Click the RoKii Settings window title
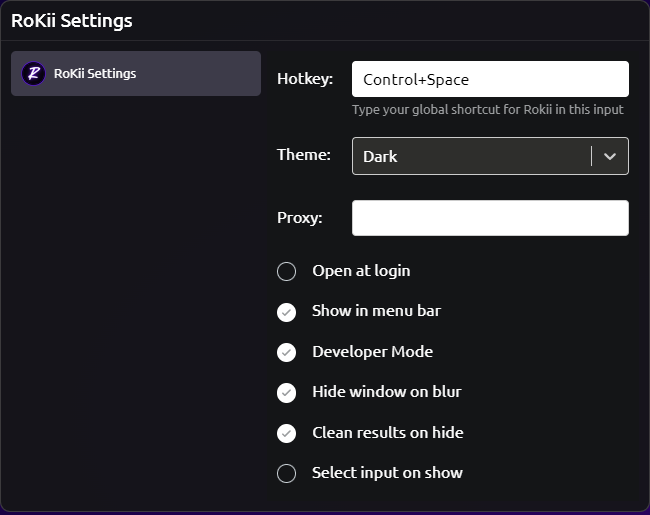The width and height of the screenshot is (650, 515). (x=72, y=21)
